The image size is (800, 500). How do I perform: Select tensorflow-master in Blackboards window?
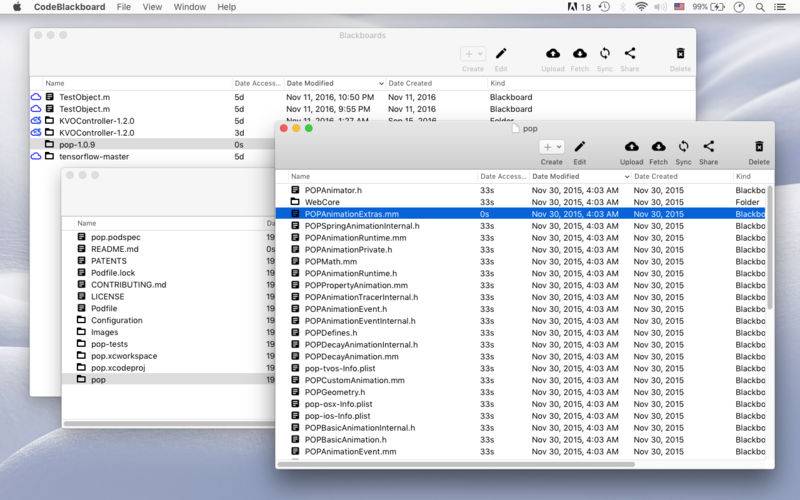[94, 157]
